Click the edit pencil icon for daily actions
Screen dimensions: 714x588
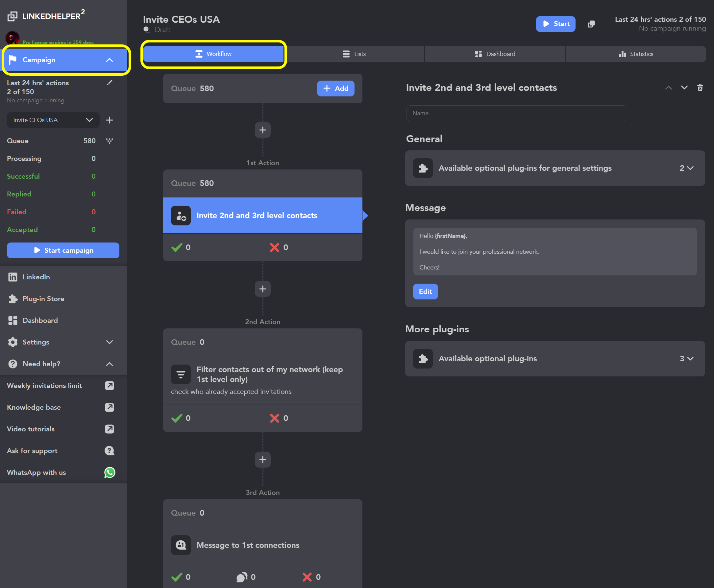(x=109, y=83)
